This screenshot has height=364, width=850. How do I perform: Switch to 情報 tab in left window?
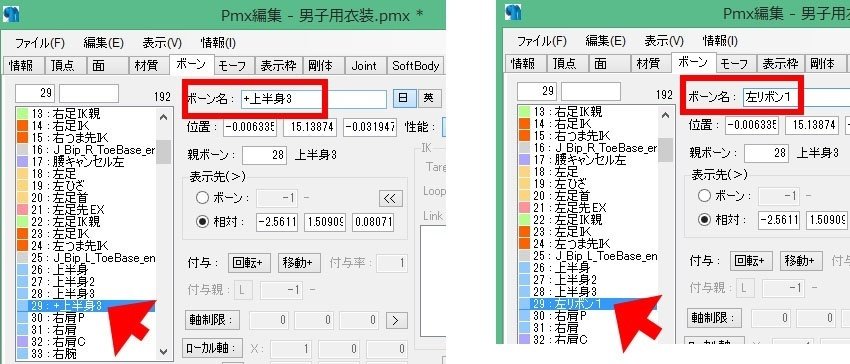click(x=22, y=66)
